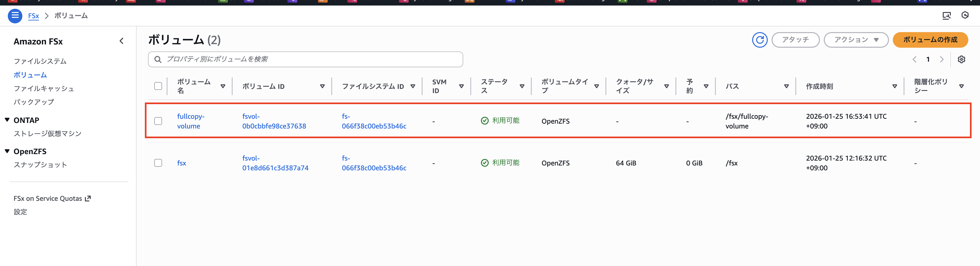Screen dimensions: 980x266
Task: Click the アタッチ button
Action: click(796, 40)
